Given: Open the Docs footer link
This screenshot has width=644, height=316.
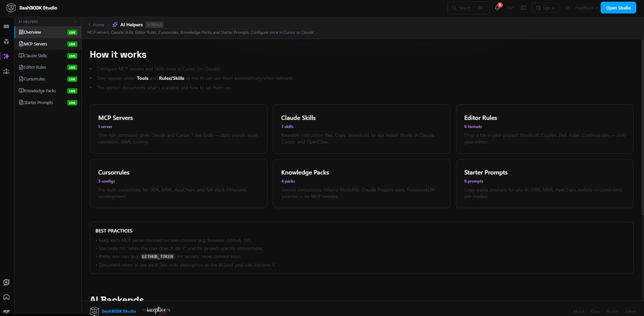Looking at the screenshot, I should click(x=595, y=311).
